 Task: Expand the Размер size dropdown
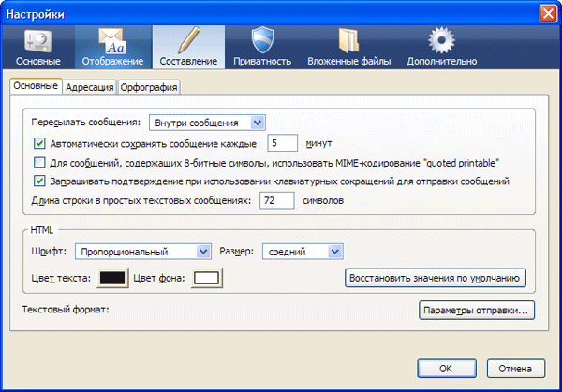[303, 252]
